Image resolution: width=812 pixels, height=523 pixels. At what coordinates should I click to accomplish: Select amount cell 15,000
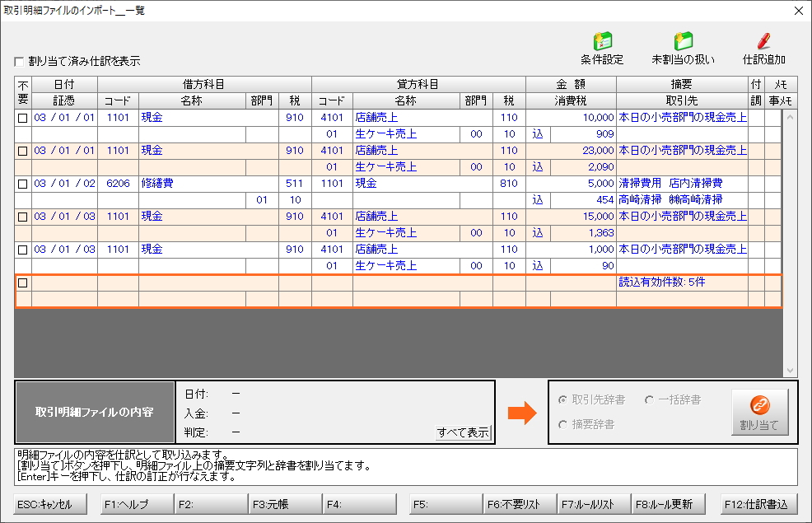click(x=572, y=217)
